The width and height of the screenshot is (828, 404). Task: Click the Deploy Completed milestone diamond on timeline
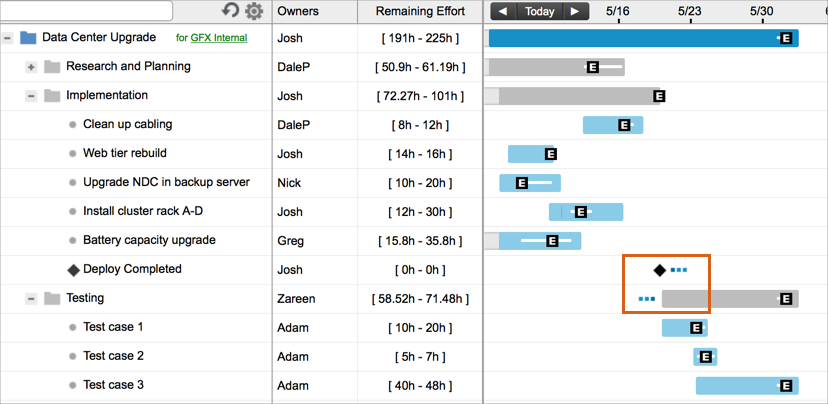[x=659, y=270]
